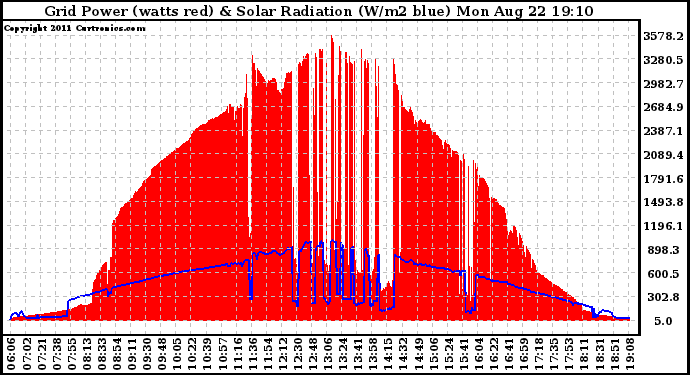Click the 16:04 time label
The height and width of the screenshot is (375, 690).
(x=477, y=354)
